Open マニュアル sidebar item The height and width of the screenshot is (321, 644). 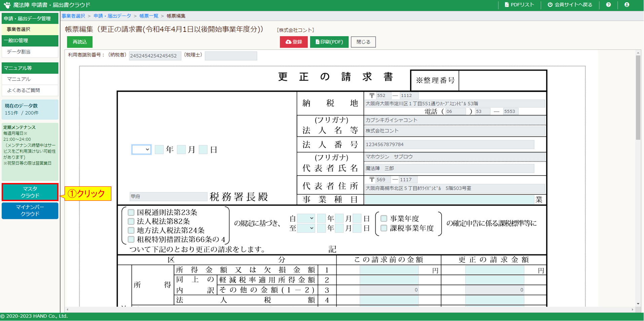[30, 79]
